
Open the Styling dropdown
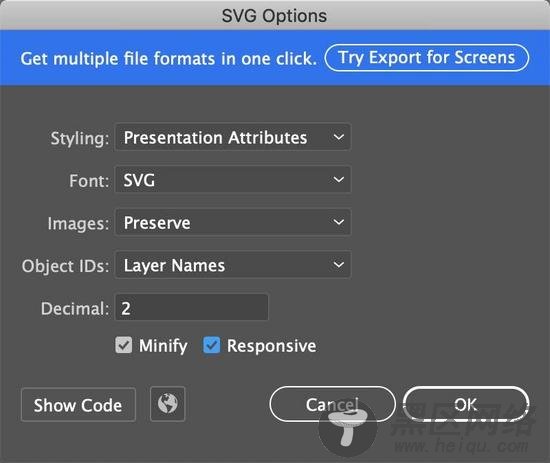[x=233, y=137]
